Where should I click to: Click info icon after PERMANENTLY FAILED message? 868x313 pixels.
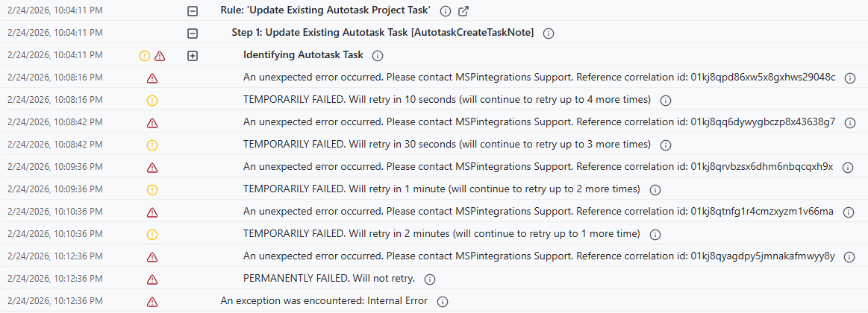430,279
